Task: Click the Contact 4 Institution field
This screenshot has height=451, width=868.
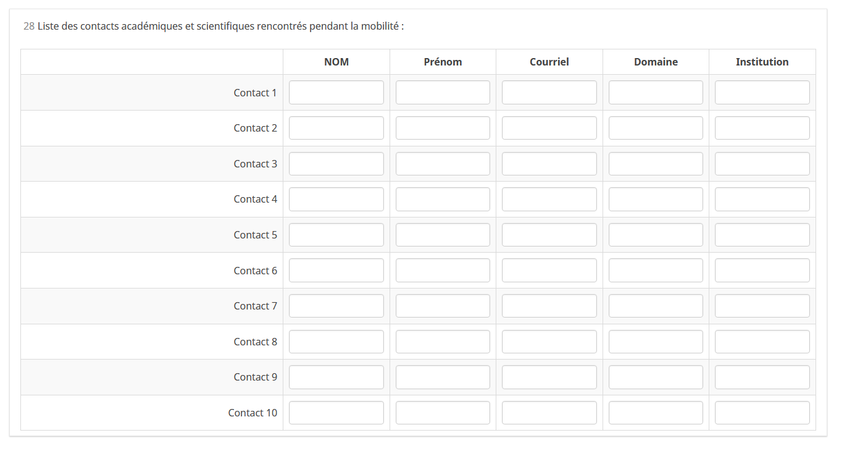Action: click(x=762, y=199)
